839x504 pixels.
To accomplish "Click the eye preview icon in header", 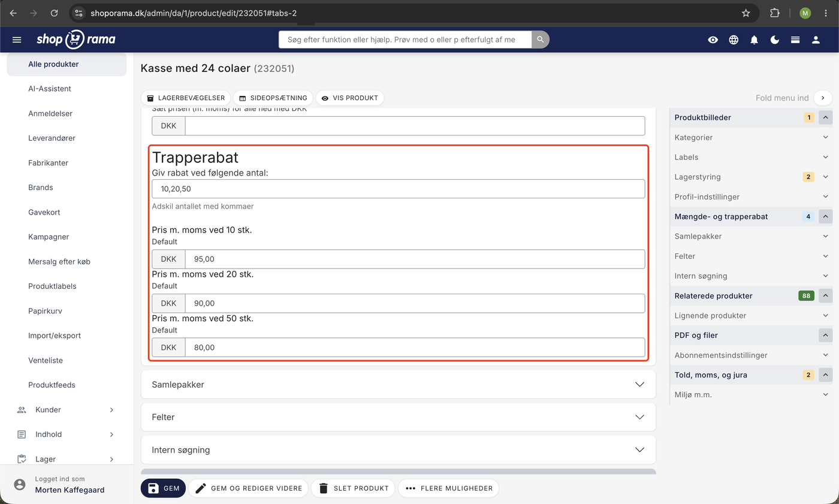I will 713,40.
